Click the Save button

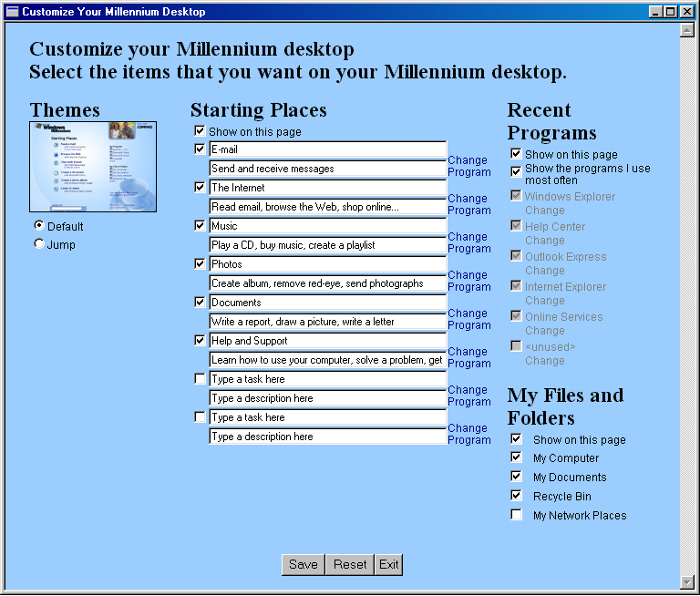(304, 565)
